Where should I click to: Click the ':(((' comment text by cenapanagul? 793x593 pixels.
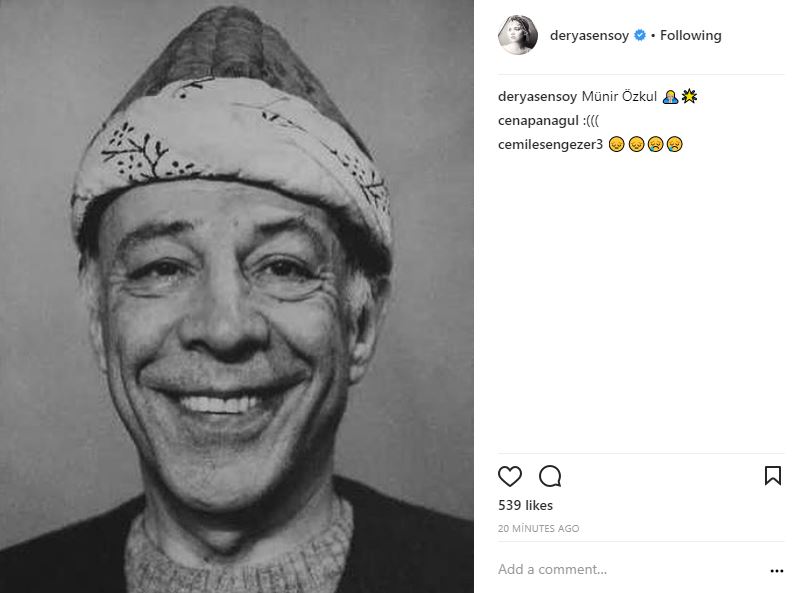click(x=596, y=121)
